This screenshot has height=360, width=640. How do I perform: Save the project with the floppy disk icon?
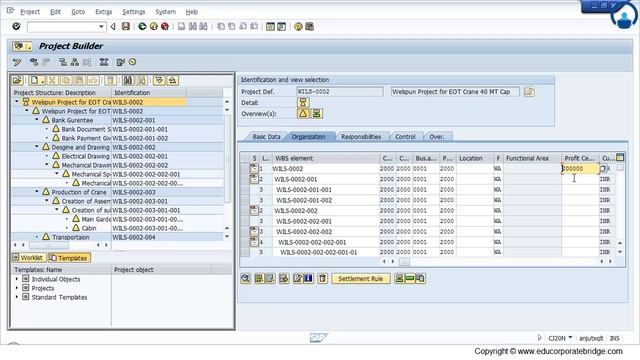tap(126, 27)
